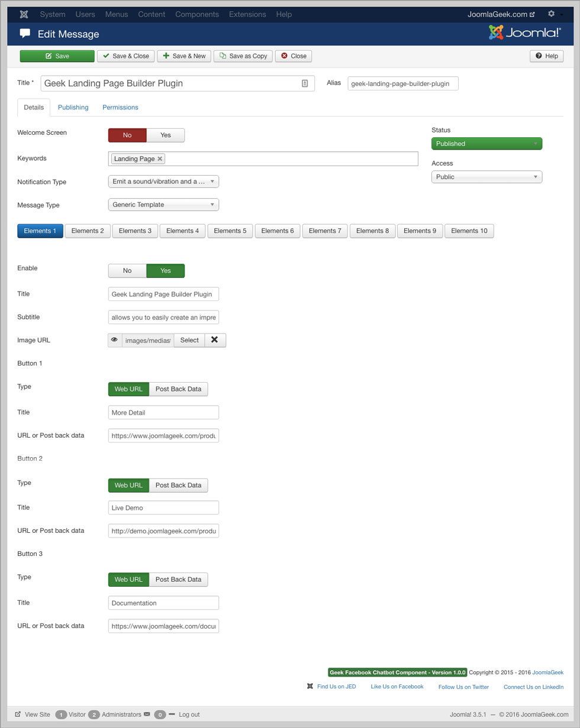Click the Help toolbar button

(547, 56)
